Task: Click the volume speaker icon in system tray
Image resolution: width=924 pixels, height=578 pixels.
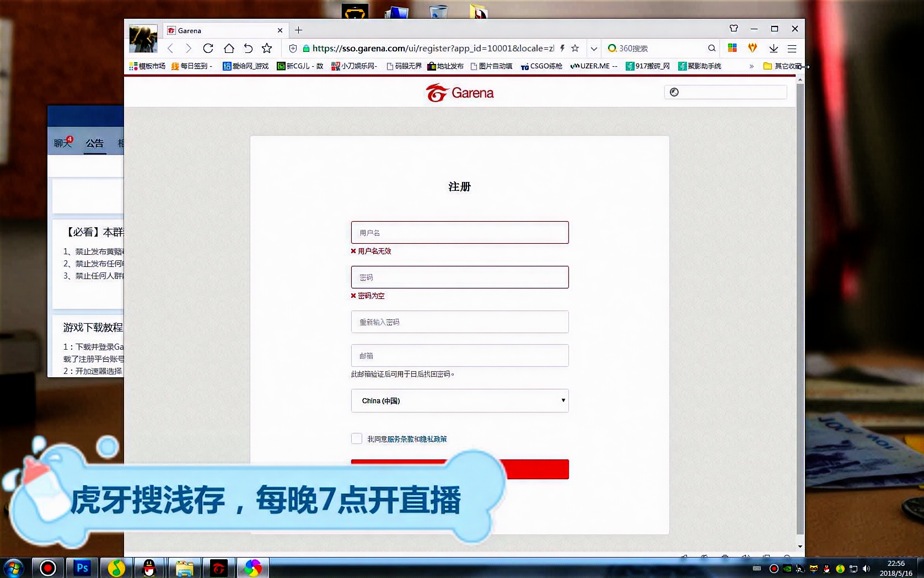Action: [x=866, y=569]
